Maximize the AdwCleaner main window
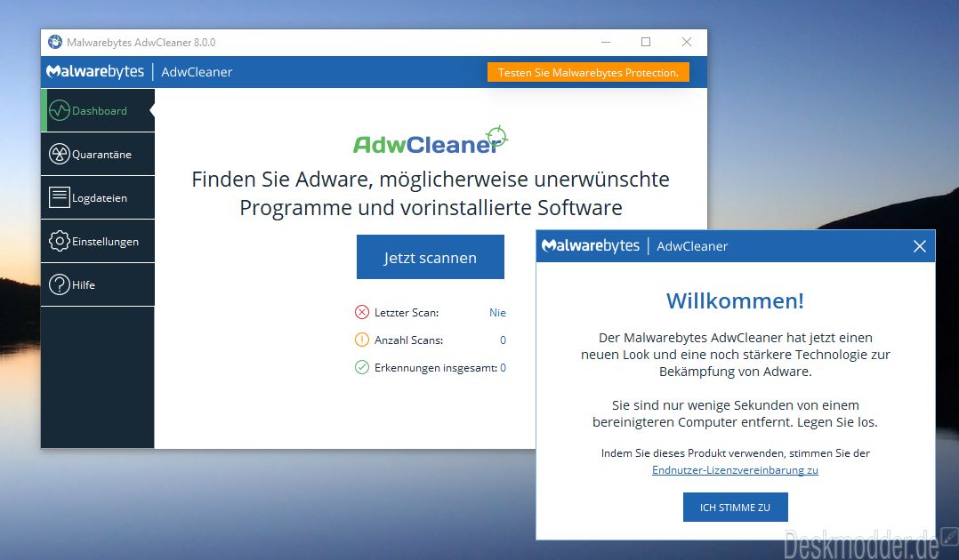Image resolution: width=959 pixels, height=560 pixels. pos(646,42)
